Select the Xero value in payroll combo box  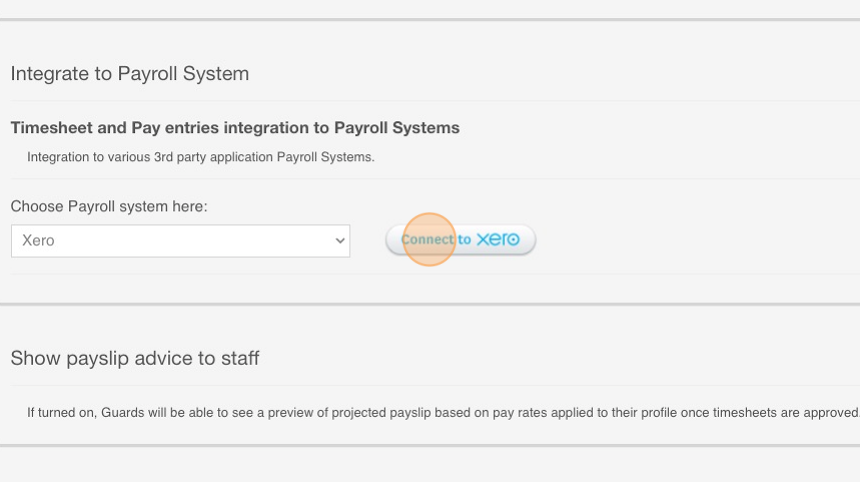(x=38, y=241)
